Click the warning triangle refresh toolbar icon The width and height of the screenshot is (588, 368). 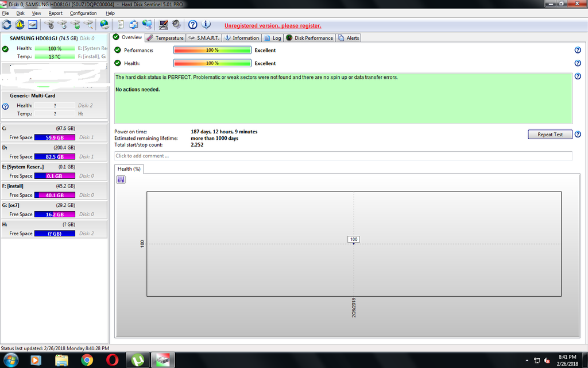(x=20, y=25)
